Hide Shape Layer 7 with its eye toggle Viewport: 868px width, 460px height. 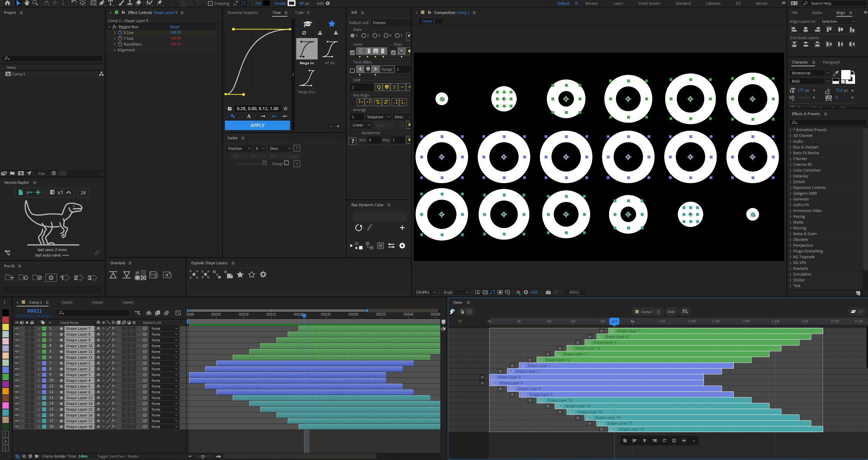pos(17,328)
